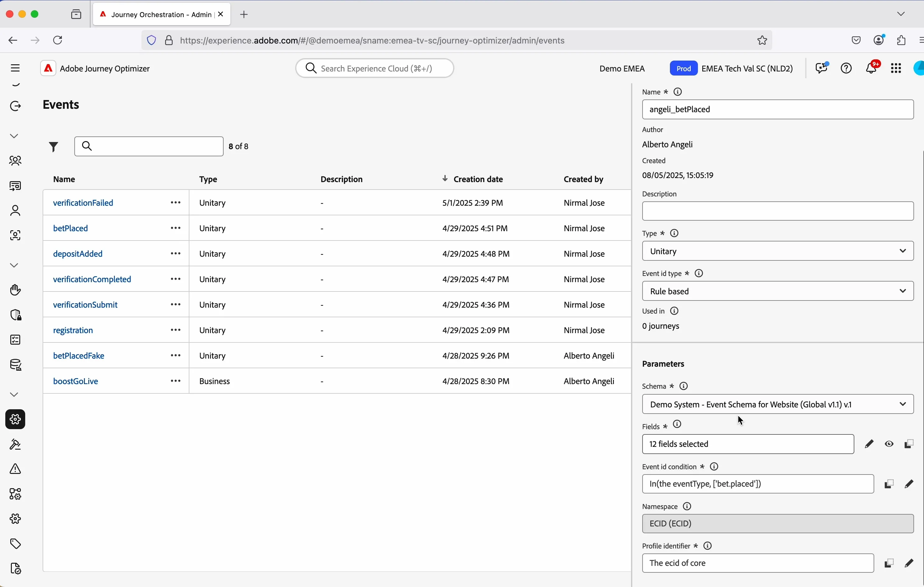Bookmark this page with the star icon
Image resolution: width=924 pixels, height=587 pixels.
[763, 40]
